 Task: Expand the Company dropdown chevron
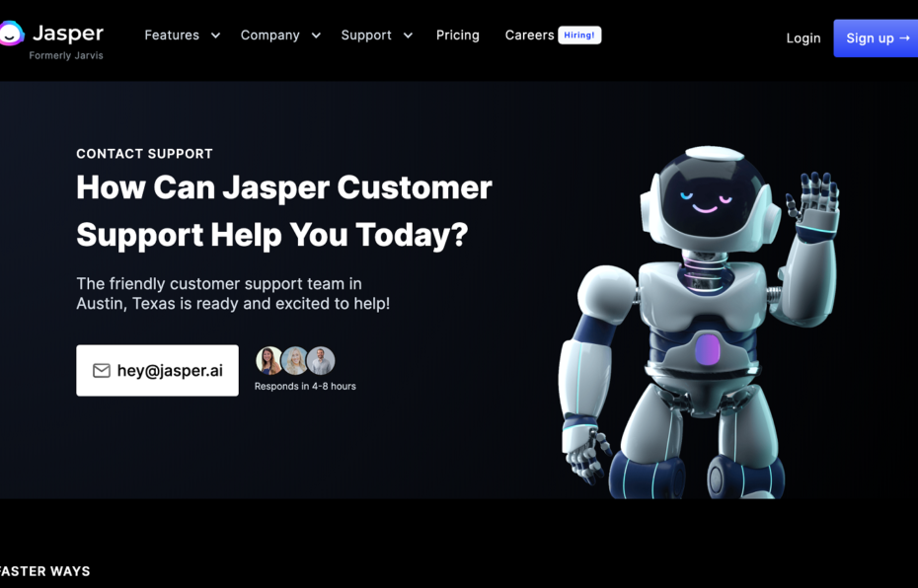point(316,36)
